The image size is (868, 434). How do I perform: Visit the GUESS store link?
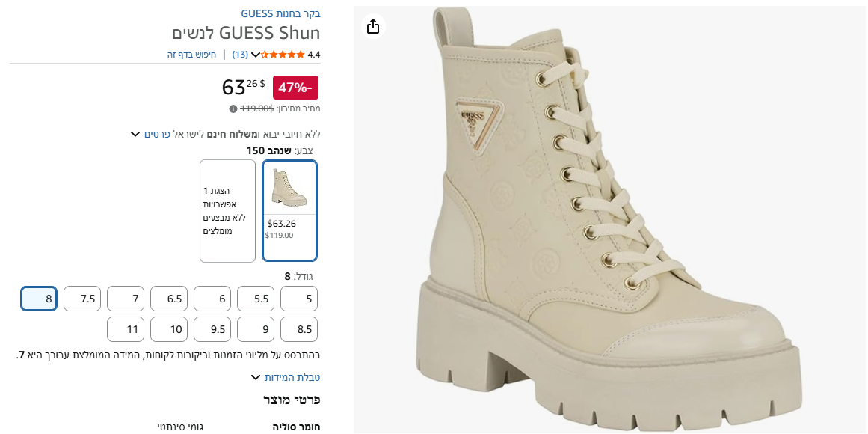point(280,13)
